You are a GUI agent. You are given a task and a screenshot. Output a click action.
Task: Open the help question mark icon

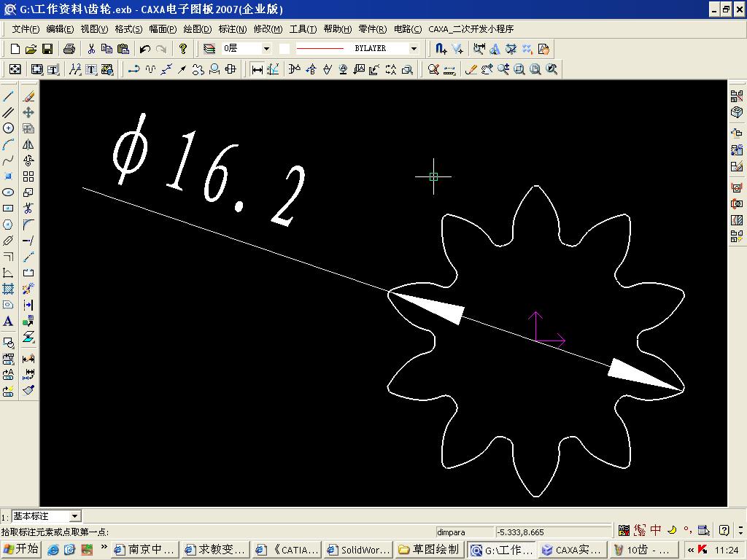[183, 49]
